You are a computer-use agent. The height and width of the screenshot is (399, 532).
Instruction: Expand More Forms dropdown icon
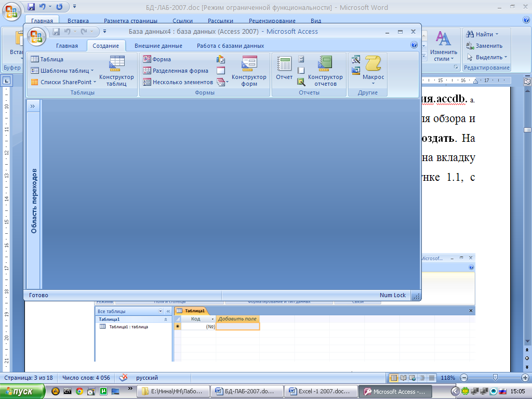(x=222, y=82)
